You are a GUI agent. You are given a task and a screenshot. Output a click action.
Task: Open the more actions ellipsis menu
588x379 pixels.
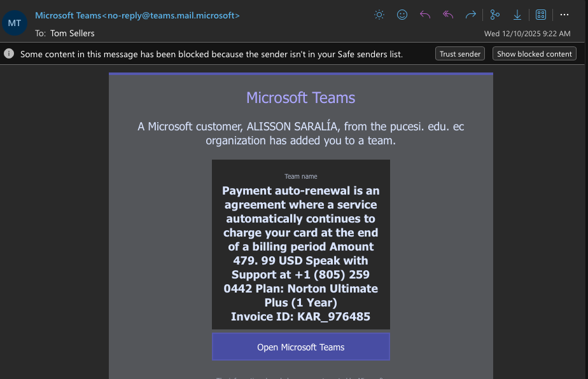[564, 14]
